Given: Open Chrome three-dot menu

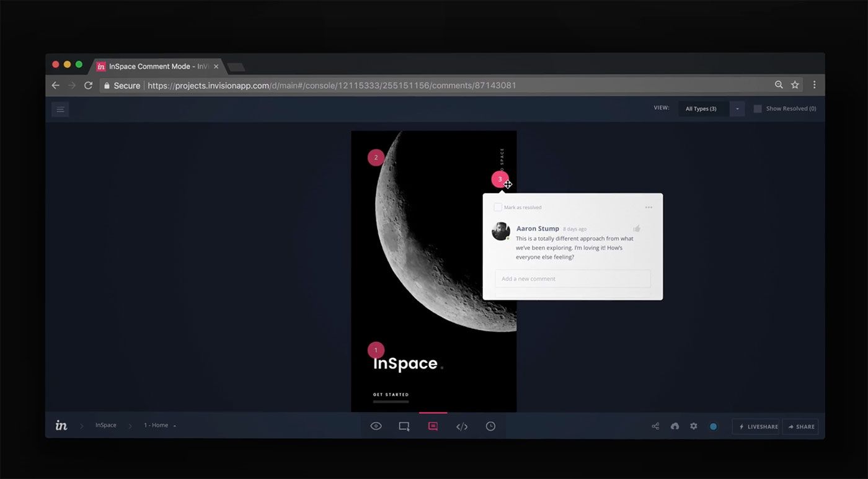Looking at the screenshot, I should pos(815,85).
